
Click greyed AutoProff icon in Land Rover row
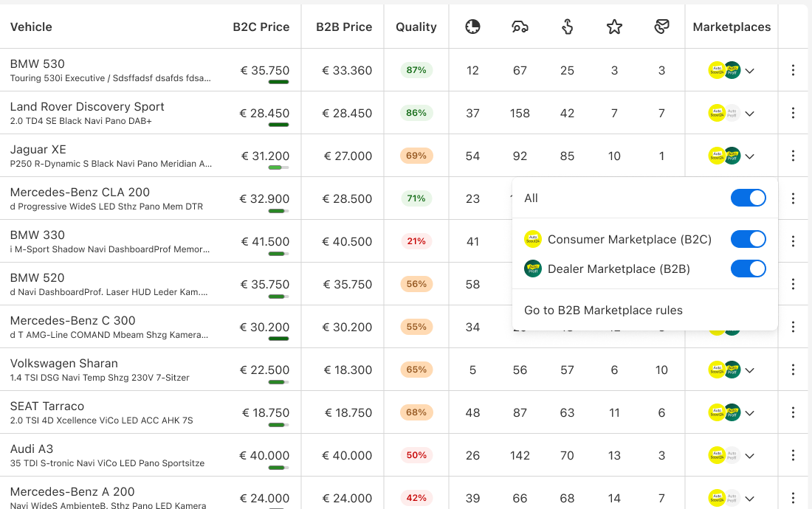(732, 114)
